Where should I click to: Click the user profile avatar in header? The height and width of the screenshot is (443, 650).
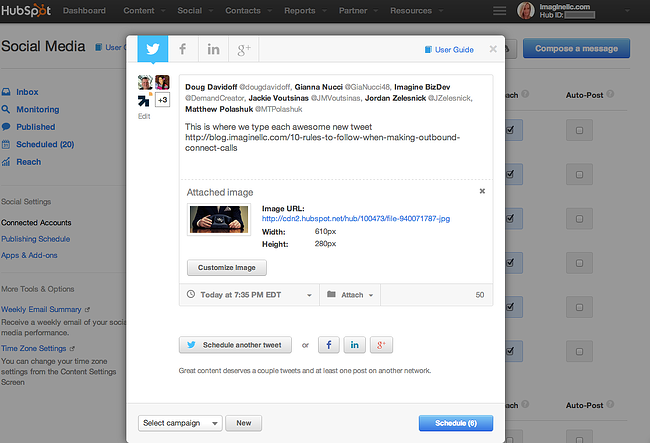pyautogui.click(x=526, y=11)
